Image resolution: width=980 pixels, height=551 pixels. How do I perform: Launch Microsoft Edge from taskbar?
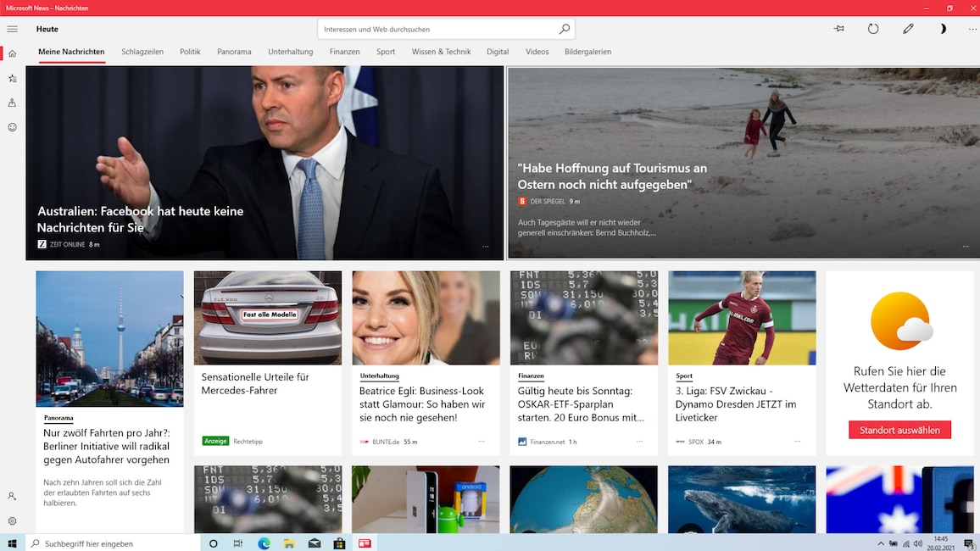pyautogui.click(x=264, y=543)
